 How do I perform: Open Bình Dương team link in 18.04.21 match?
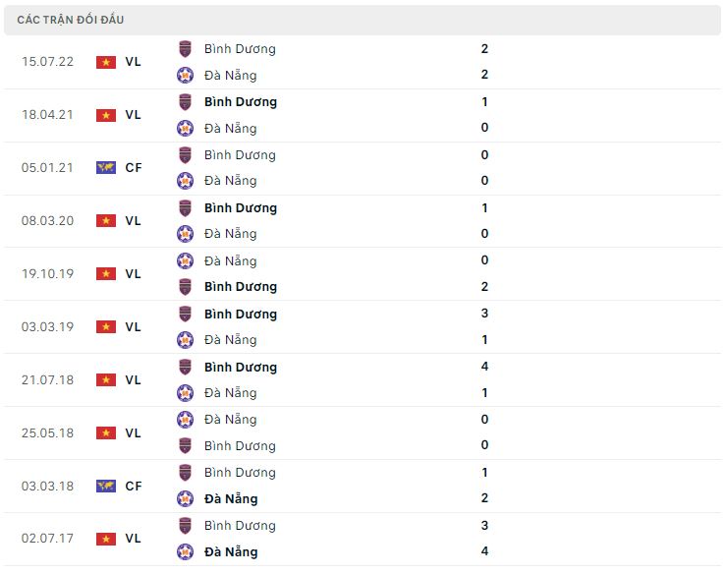[241, 101]
